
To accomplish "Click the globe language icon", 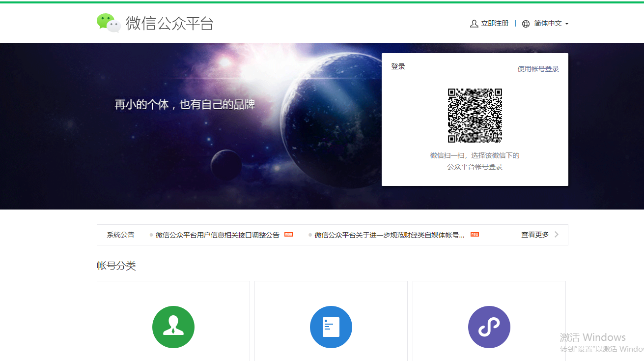I will coord(526,24).
